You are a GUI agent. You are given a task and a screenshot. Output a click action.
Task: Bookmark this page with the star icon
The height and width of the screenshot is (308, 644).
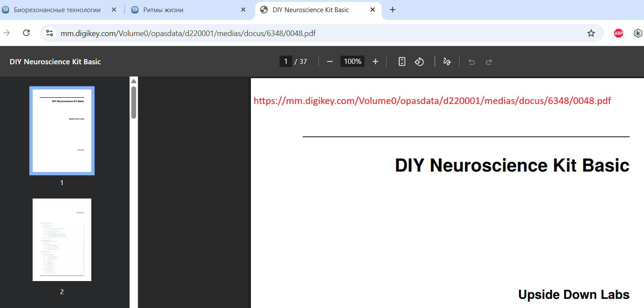pyautogui.click(x=591, y=33)
